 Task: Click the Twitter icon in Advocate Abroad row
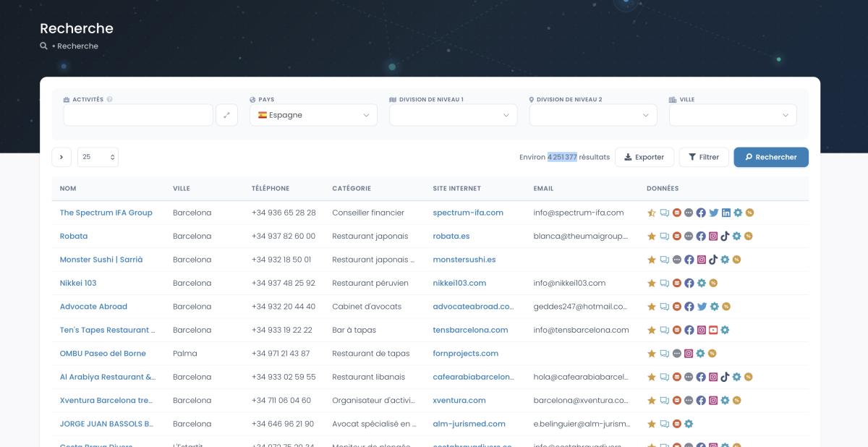(701, 307)
